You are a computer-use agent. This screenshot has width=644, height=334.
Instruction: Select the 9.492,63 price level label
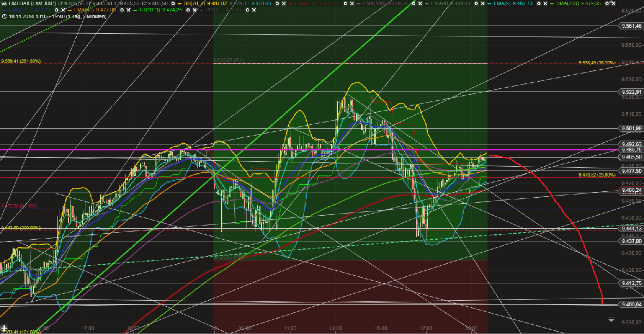631,144
